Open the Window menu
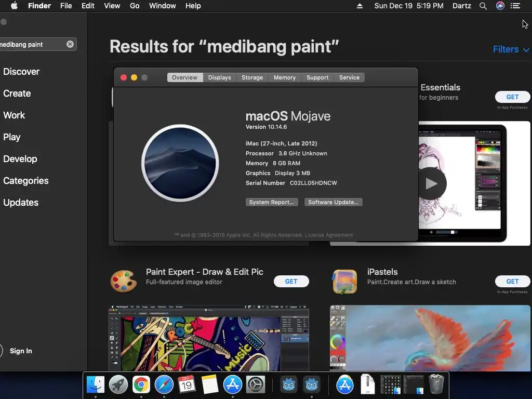Viewport: 532px width, 399px height. 163,6
